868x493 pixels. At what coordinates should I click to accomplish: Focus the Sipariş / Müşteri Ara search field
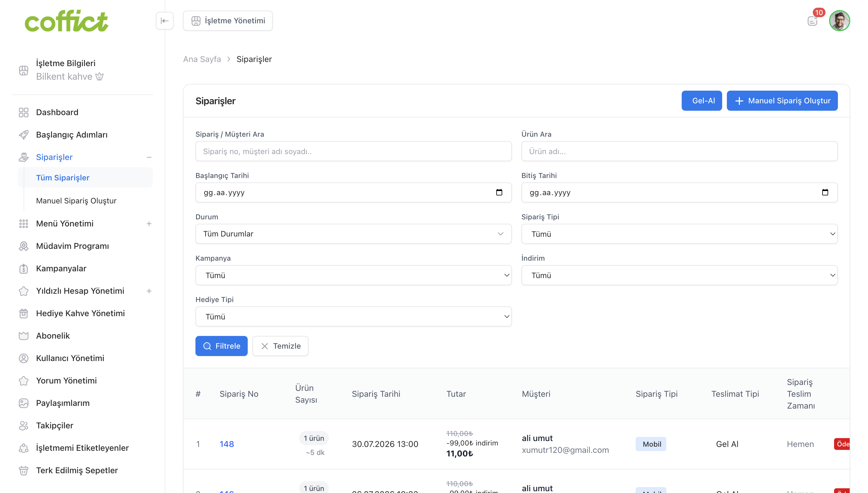point(353,151)
